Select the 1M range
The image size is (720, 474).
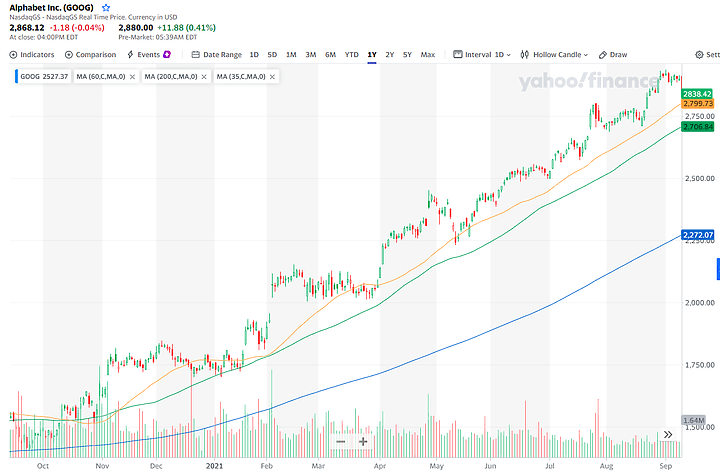[x=291, y=55]
